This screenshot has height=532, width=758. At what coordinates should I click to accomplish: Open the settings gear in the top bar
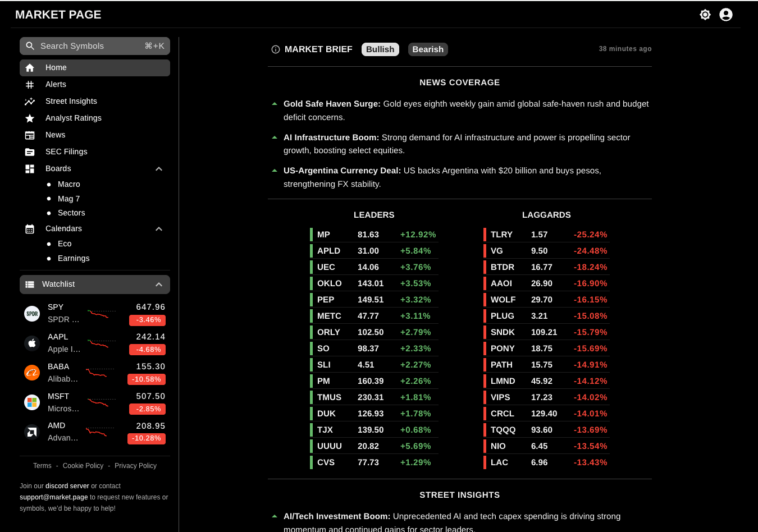[705, 15]
